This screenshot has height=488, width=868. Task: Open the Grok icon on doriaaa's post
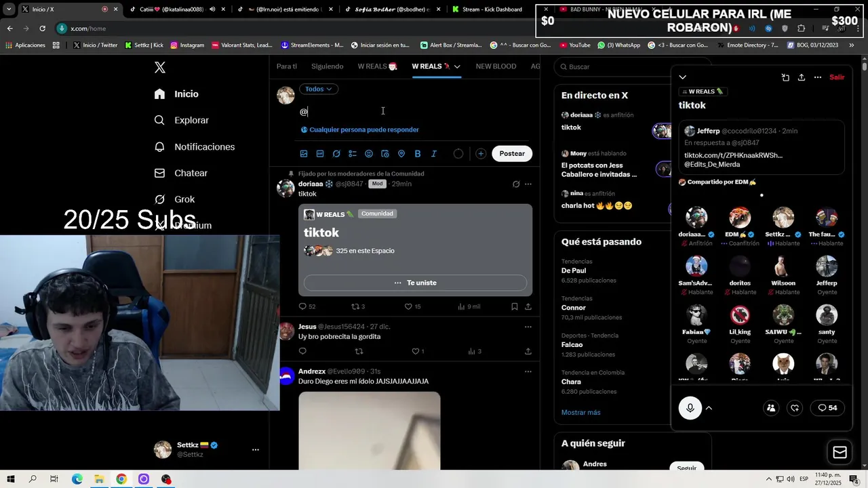click(x=516, y=184)
